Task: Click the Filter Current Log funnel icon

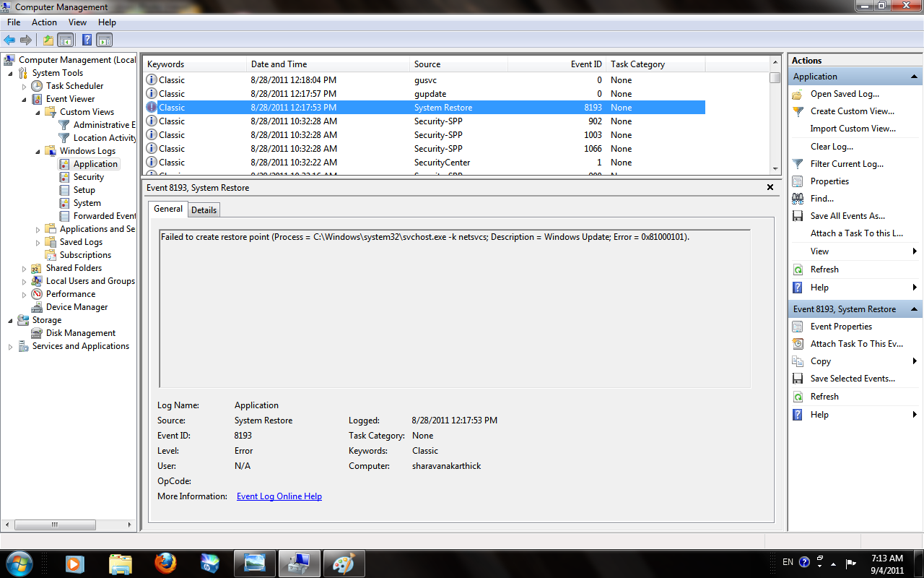Action: click(798, 164)
